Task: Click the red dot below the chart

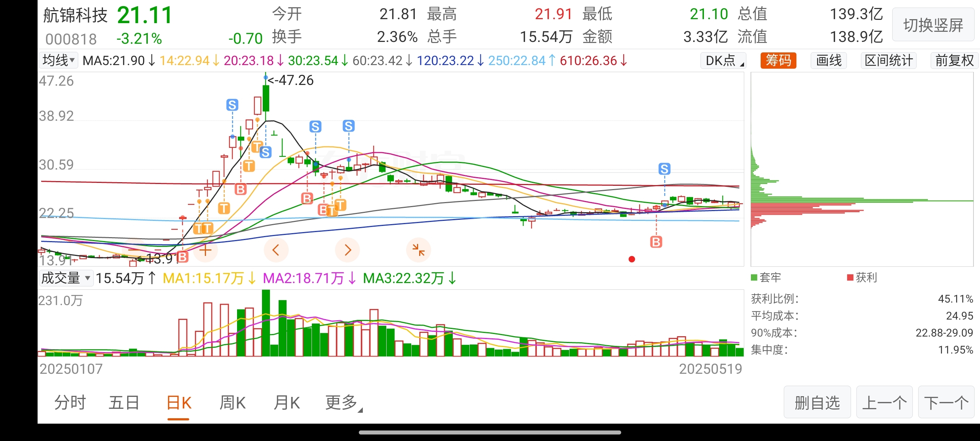Action: coord(632,259)
